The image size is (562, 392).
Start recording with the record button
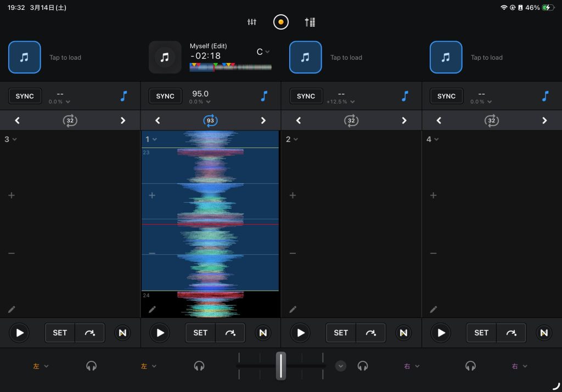pos(281,22)
